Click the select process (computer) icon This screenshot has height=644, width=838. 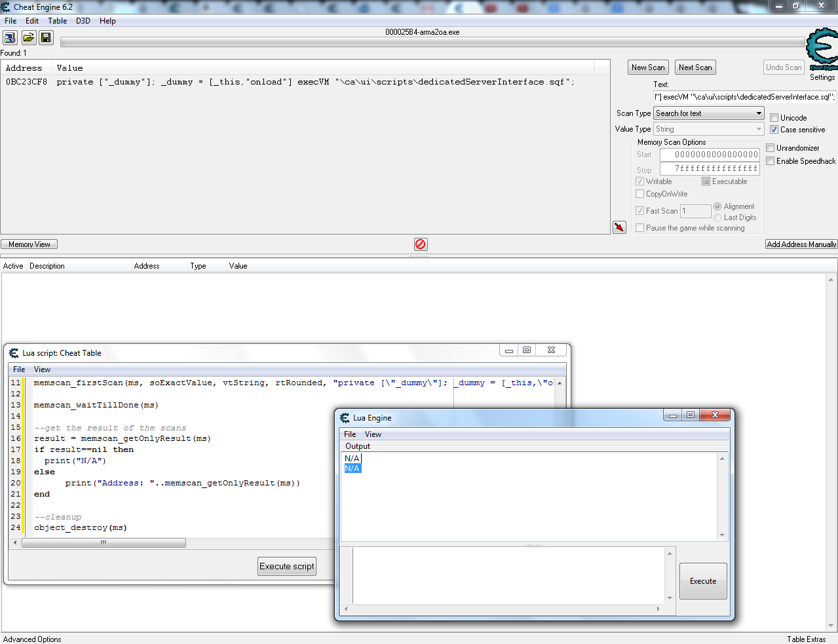point(10,37)
